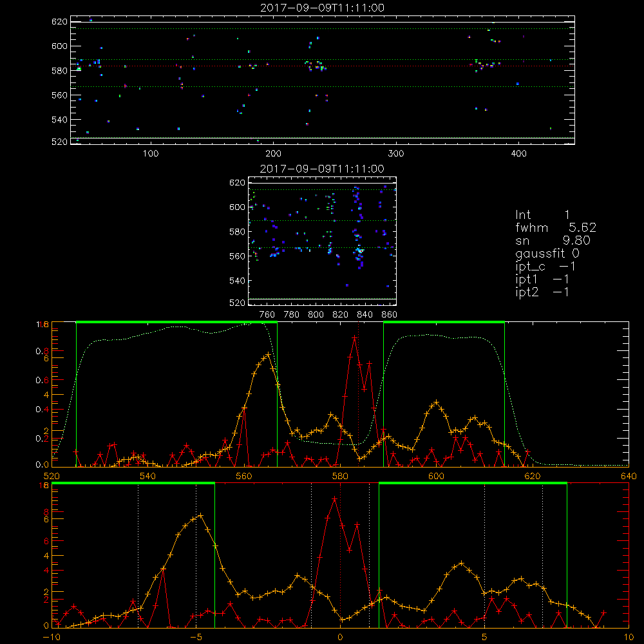Image resolution: width=644 pixels, height=644 pixels.
Task: Click the timestamp title above the wide top plot
Action: pos(322,8)
